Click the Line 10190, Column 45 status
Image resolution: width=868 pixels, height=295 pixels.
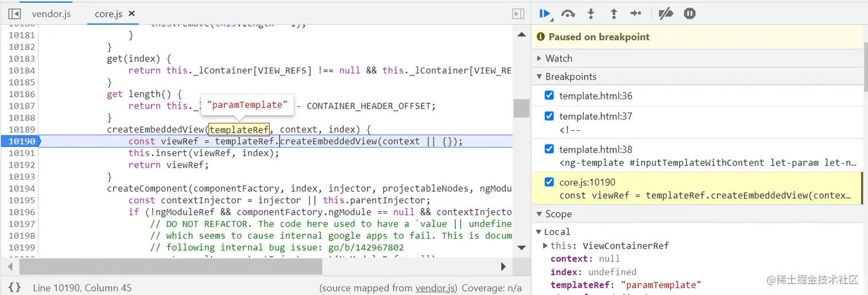point(82,288)
